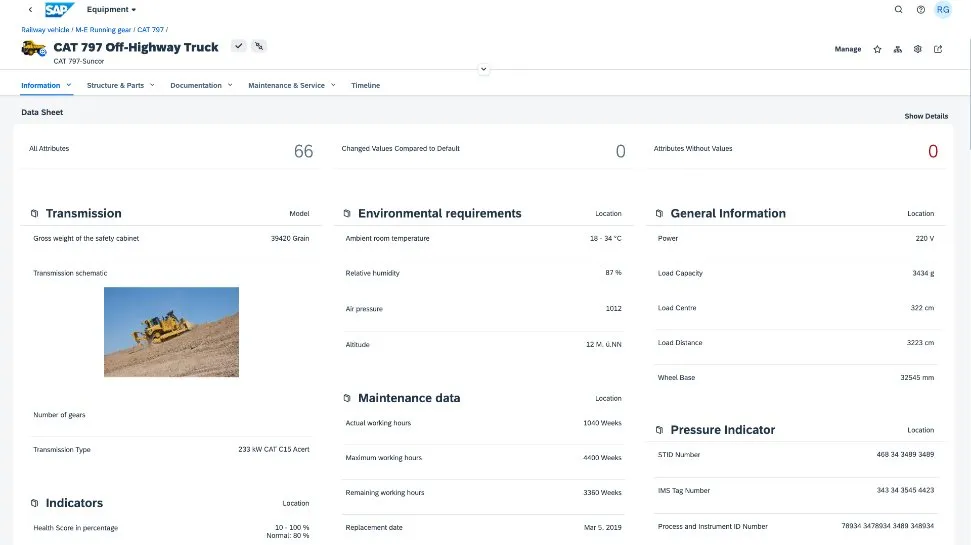Click the back arrow in the header
Screen dimensions: 971x545
(29, 10)
